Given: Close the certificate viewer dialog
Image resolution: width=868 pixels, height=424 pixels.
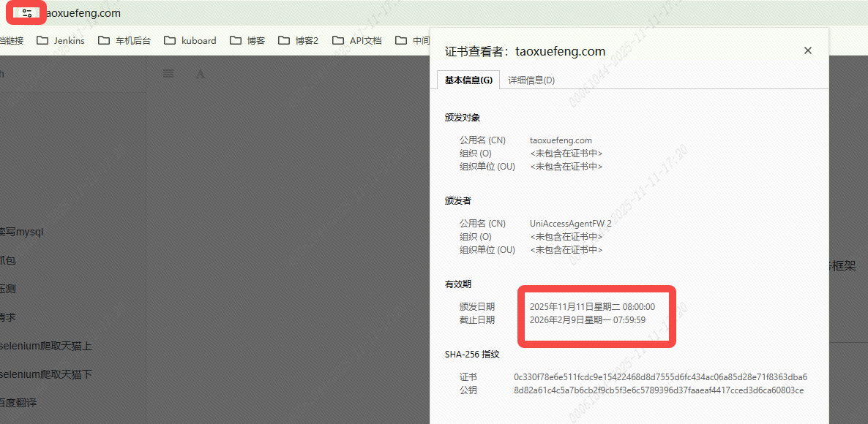Looking at the screenshot, I should 808,50.
